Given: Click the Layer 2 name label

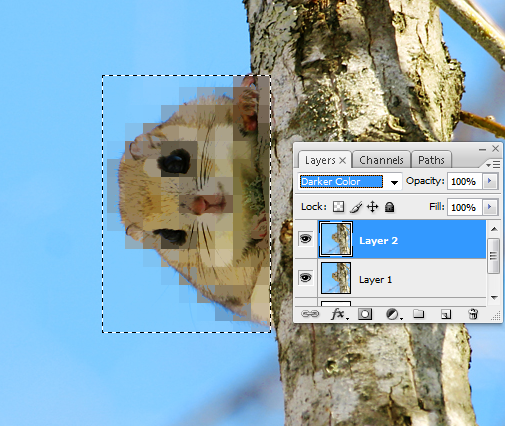Looking at the screenshot, I should (x=378, y=241).
